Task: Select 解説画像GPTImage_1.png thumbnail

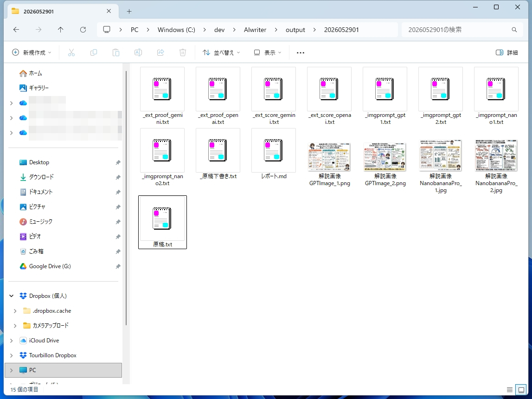Action: pyautogui.click(x=329, y=157)
